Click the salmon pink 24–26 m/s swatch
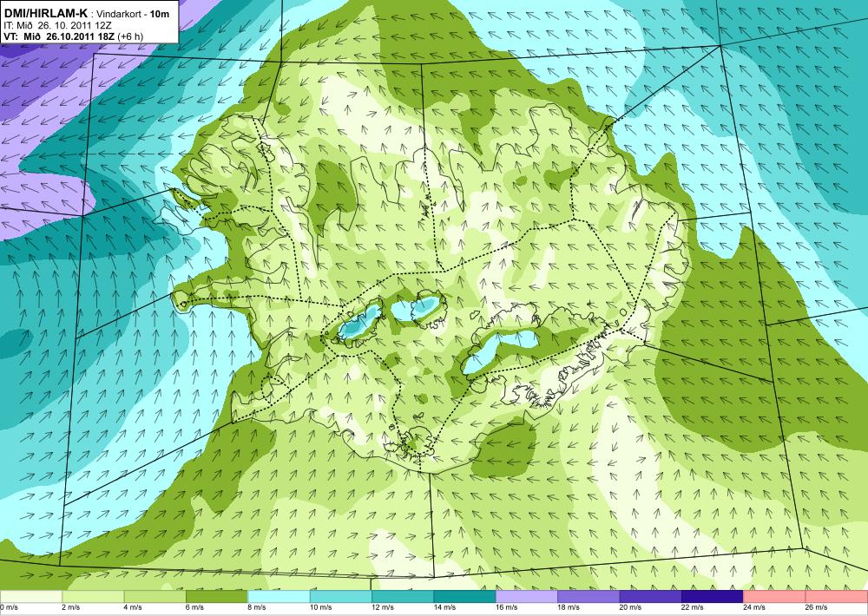This screenshot has height=616, width=868. tap(774, 597)
